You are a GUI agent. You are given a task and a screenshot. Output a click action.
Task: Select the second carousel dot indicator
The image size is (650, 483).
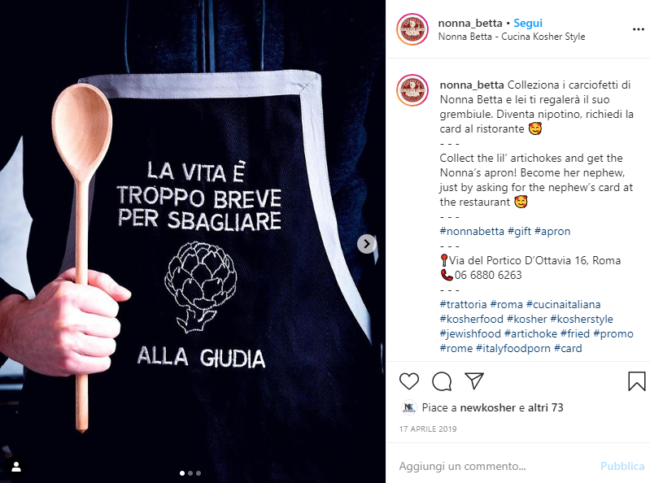(x=190, y=473)
